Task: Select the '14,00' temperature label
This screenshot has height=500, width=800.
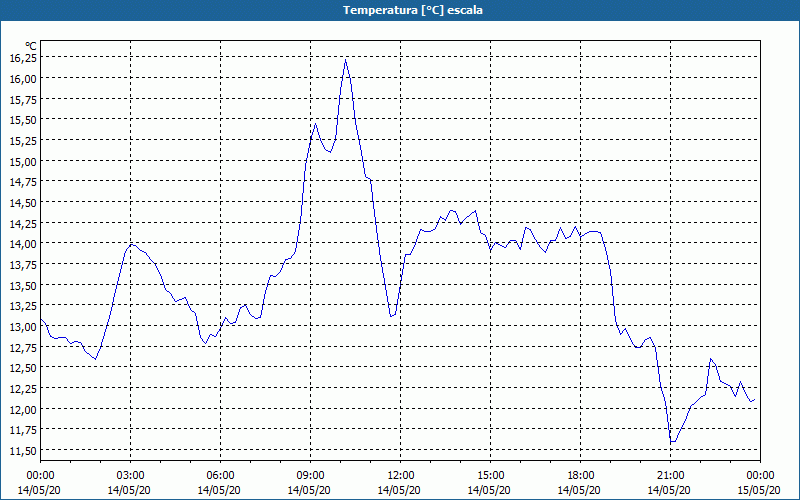Action: click(x=23, y=244)
